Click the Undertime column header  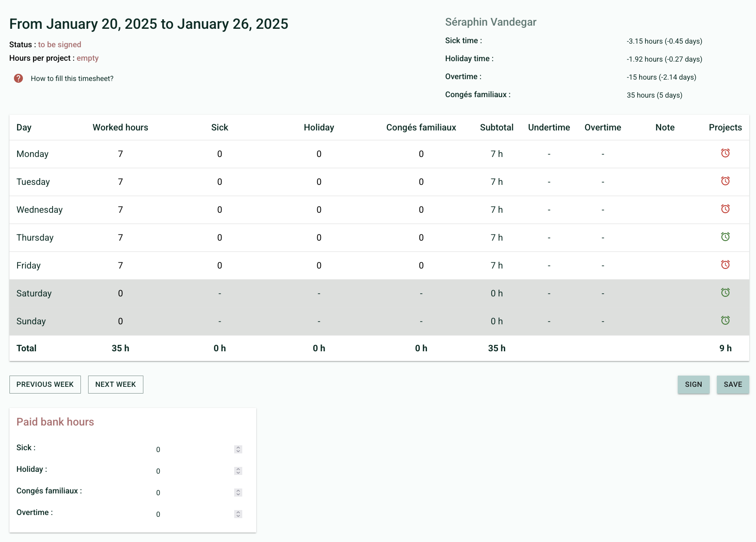(549, 127)
